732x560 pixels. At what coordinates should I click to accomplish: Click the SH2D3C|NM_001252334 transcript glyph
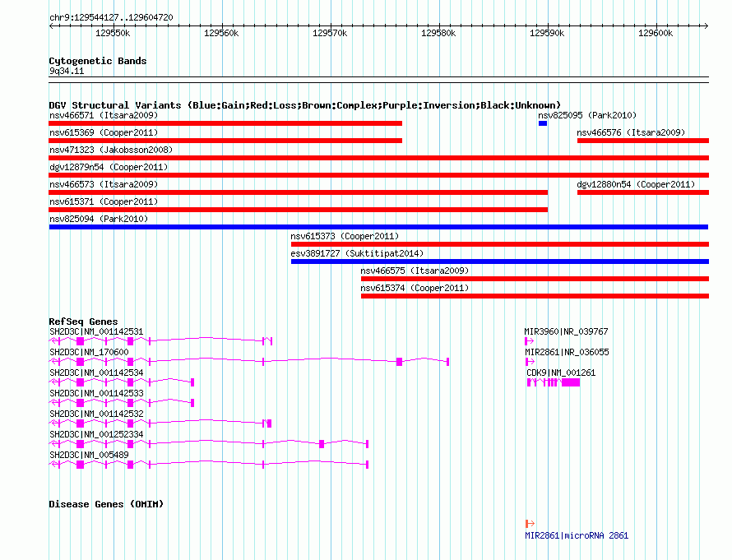tap(209, 444)
